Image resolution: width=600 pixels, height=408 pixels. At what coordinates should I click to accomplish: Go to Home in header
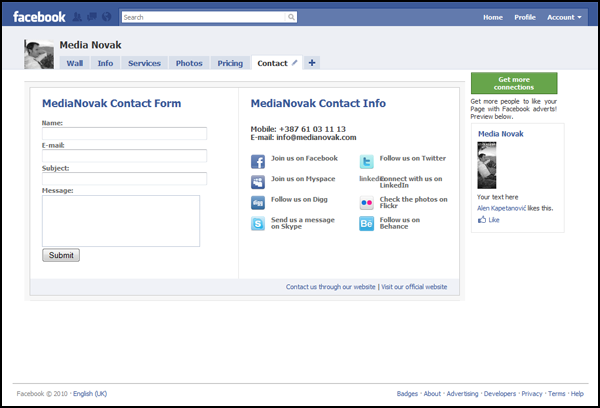(493, 17)
